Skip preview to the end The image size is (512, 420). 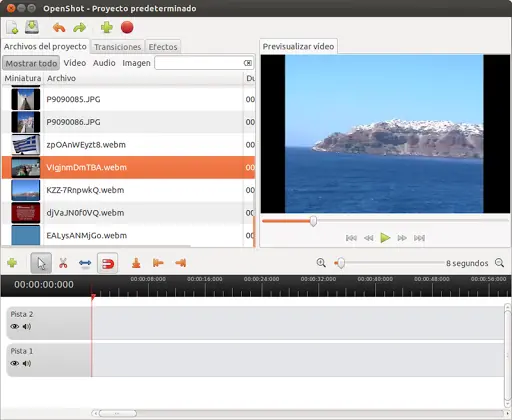click(x=419, y=238)
